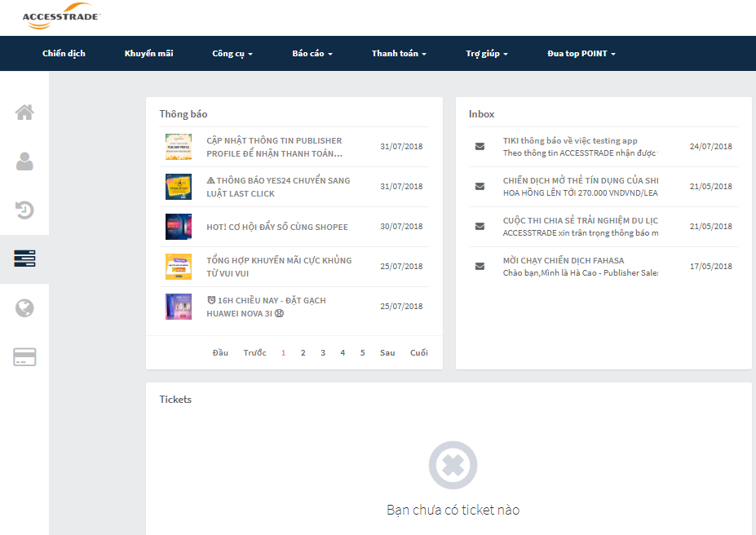Go to notification page 2
Image resolution: width=756 pixels, height=535 pixels.
303,353
